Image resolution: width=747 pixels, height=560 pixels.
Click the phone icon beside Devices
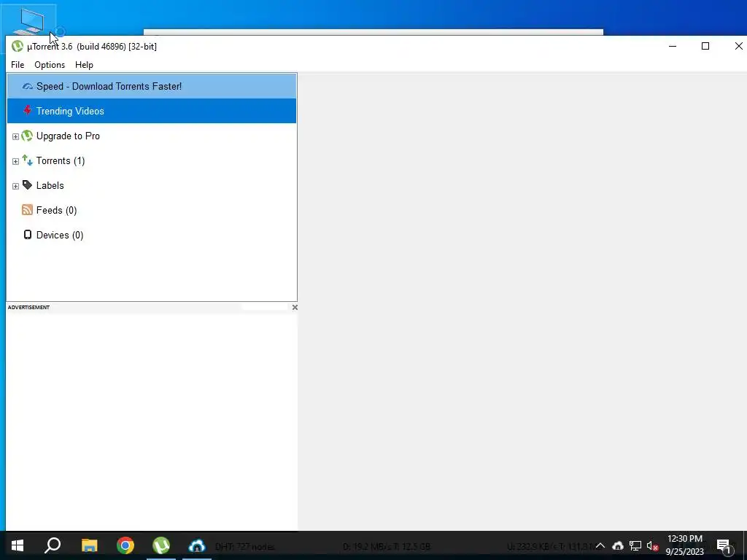point(28,235)
